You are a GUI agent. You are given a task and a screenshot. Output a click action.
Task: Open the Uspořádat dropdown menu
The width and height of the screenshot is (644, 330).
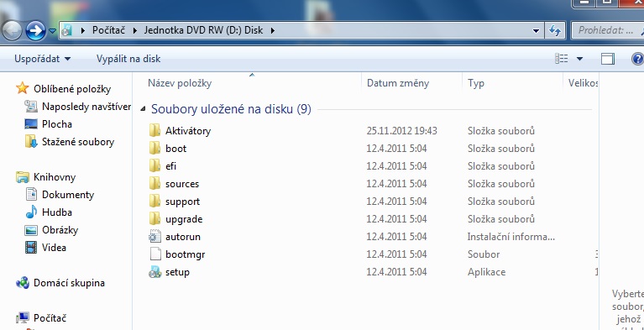(x=42, y=59)
